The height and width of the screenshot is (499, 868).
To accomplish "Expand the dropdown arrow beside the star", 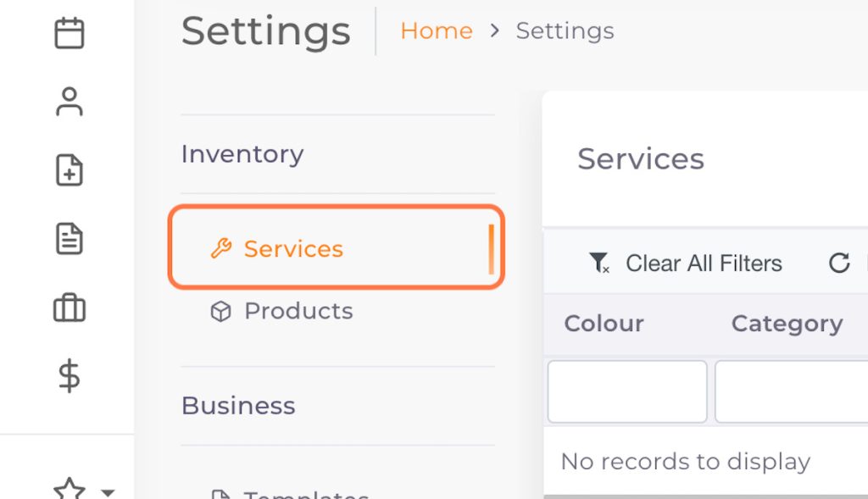I will click(107, 492).
